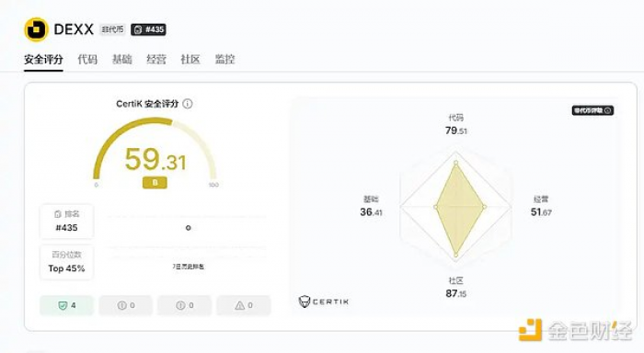Click the green shield badge showing 4
The image size is (644, 353).
(x=66, y=305)
